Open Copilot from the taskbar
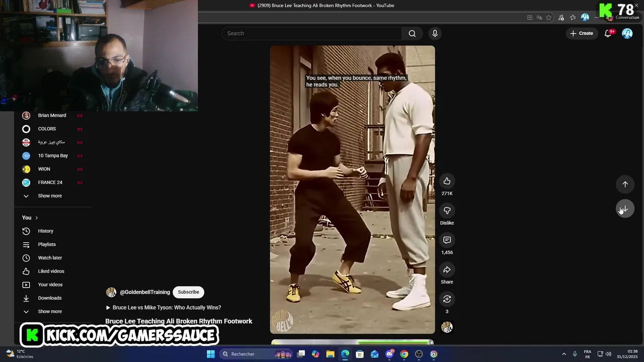Screen dimensions: 644x362 (x=315, y=354)
